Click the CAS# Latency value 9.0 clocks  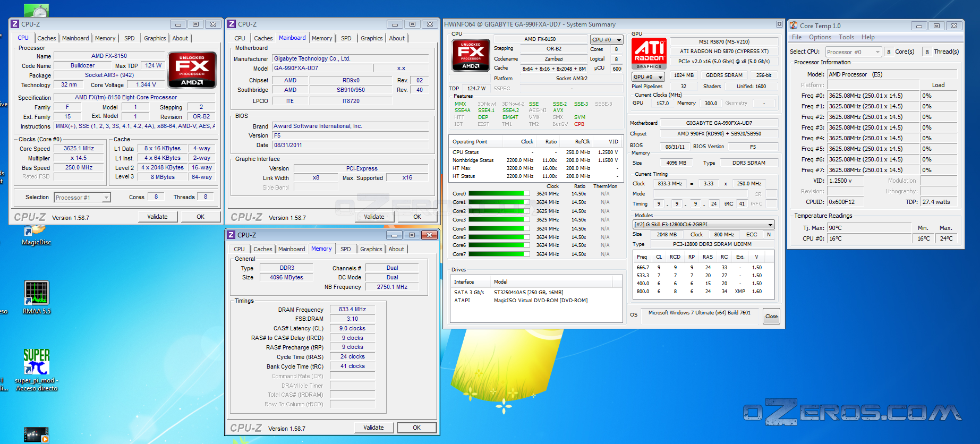(353, 329)
